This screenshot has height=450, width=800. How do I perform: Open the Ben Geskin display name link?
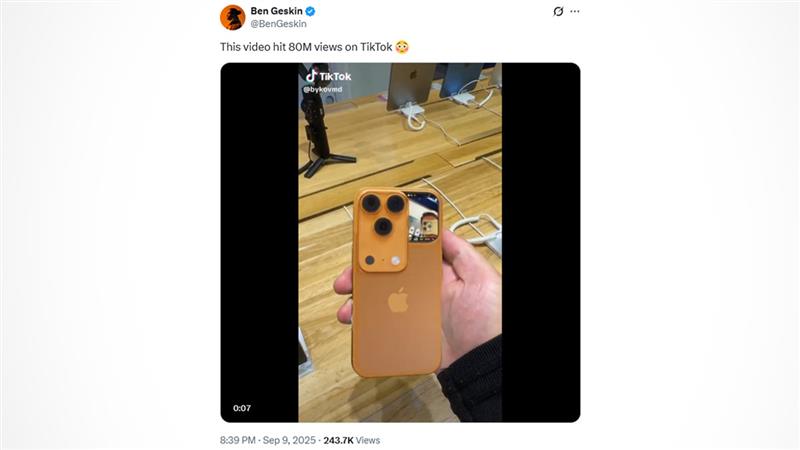276,11
